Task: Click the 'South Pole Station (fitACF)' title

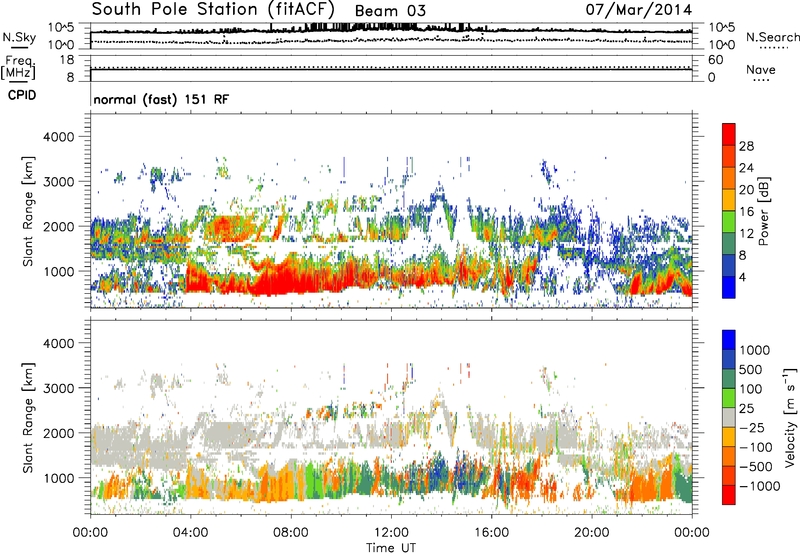Action: coord(213,9)
